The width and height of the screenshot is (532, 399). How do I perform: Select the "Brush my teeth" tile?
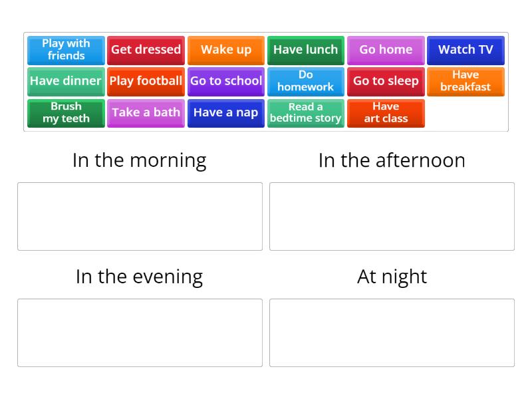click(66, 112)
